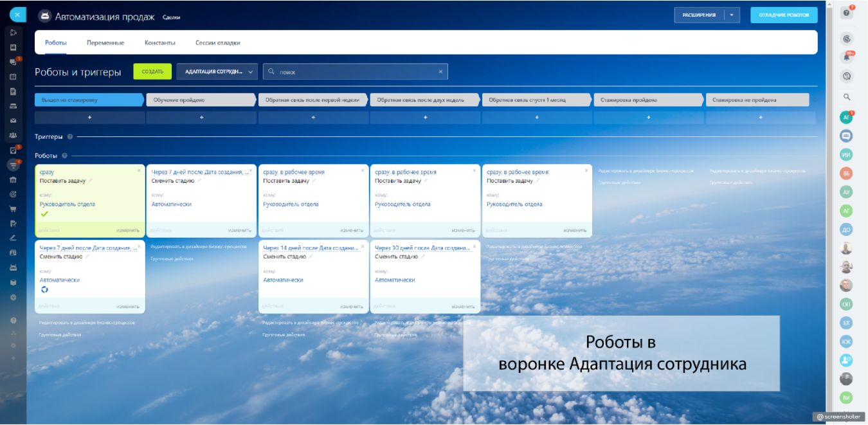Viewport: 868px width, 425px height.
Task: Click the help icon next to Роботы heading
Action: point(64,156)
